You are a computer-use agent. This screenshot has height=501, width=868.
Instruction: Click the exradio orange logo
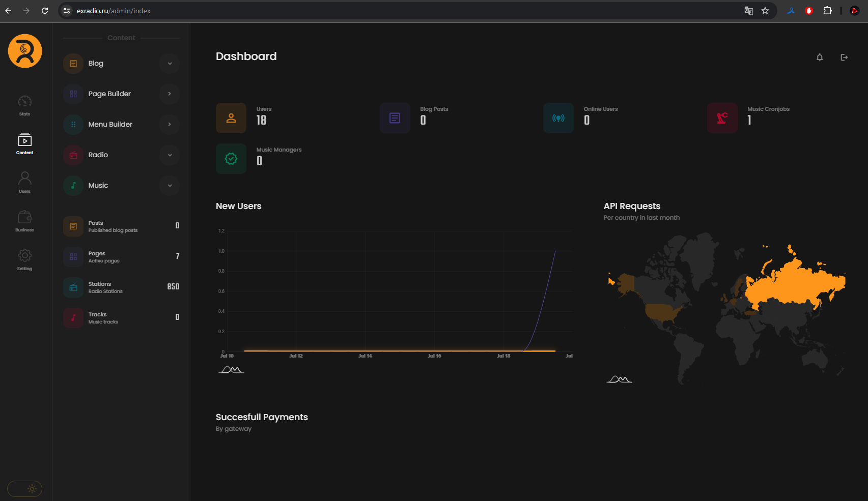tap(25, 51)
